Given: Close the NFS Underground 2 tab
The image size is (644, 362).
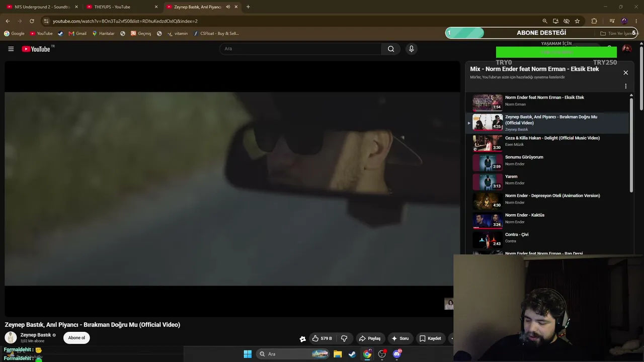Looking at the screenshot, I should click(76, 7).
